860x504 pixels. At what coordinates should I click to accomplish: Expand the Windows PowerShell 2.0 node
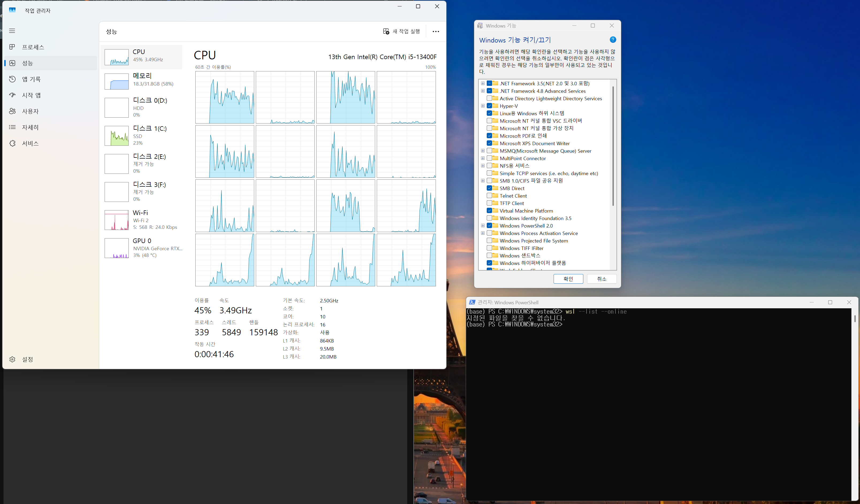[x=482, y=226]
